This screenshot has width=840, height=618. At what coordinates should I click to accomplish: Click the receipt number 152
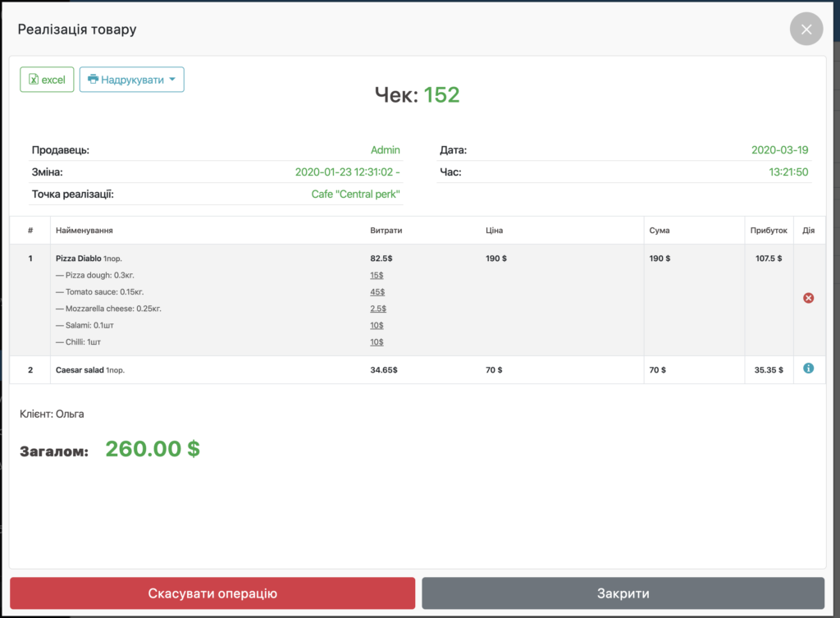[x=441, y=95]
